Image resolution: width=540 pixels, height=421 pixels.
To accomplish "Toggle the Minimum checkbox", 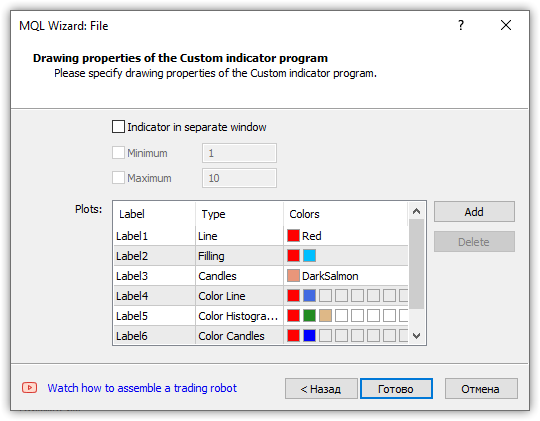I will pyautogui.click(x=118, y=153).
